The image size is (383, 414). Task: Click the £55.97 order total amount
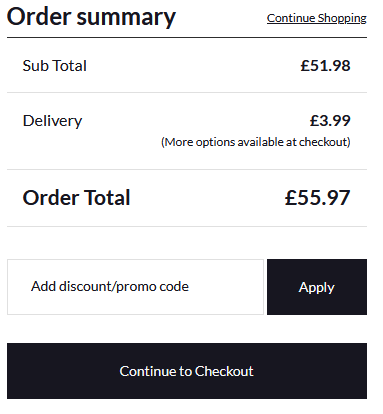coord(317,197)
